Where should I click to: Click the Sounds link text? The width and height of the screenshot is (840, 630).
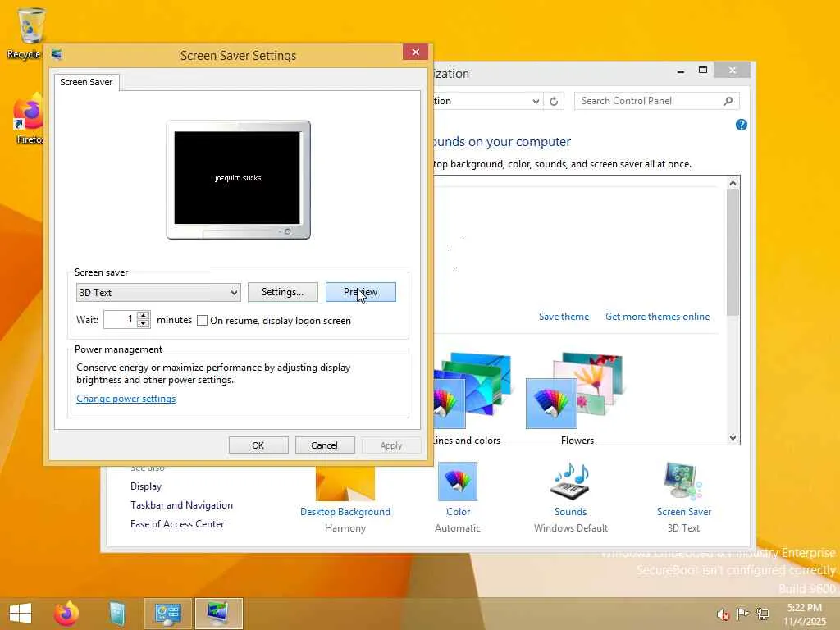pos(571,512)
